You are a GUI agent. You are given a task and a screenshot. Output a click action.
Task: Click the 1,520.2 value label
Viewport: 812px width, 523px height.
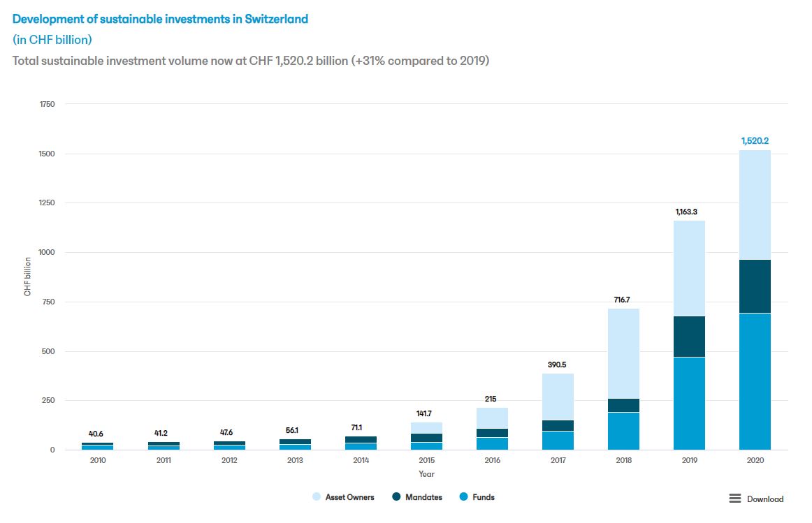pyautogui.click(x=755, y=140)
